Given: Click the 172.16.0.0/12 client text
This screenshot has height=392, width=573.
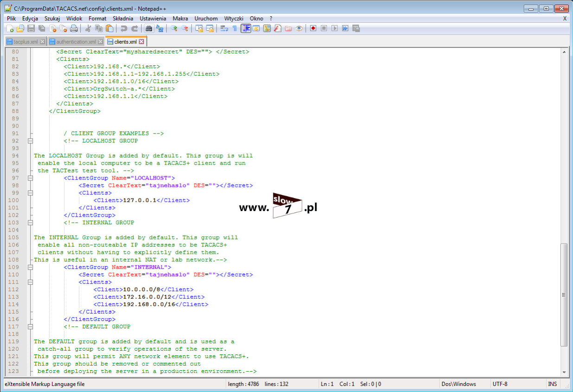Looking at the screenshot, I should pos(147,297).
